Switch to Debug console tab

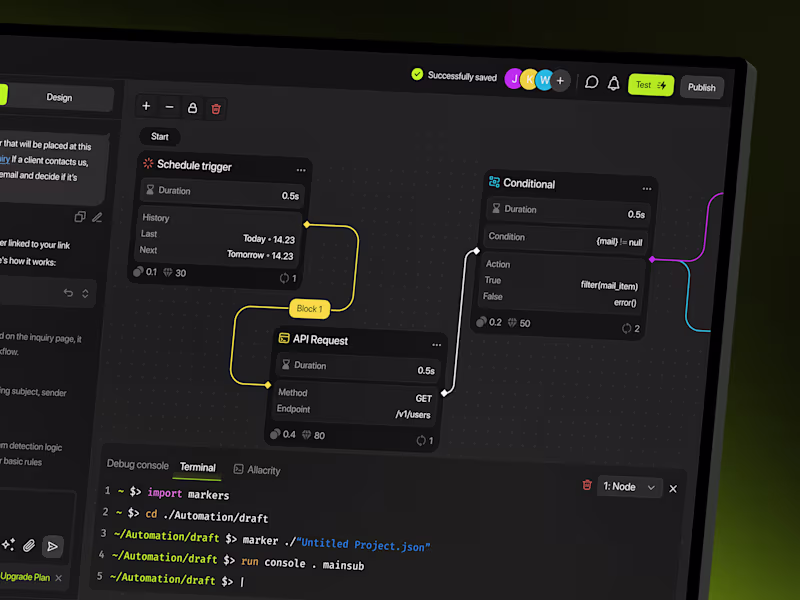(x=137, y=464)
